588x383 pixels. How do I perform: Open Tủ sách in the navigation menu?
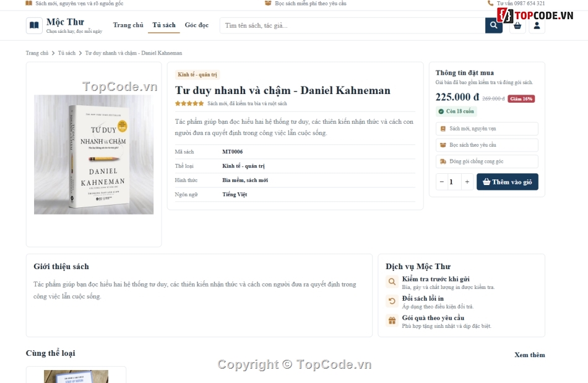(x=164, y=25)
